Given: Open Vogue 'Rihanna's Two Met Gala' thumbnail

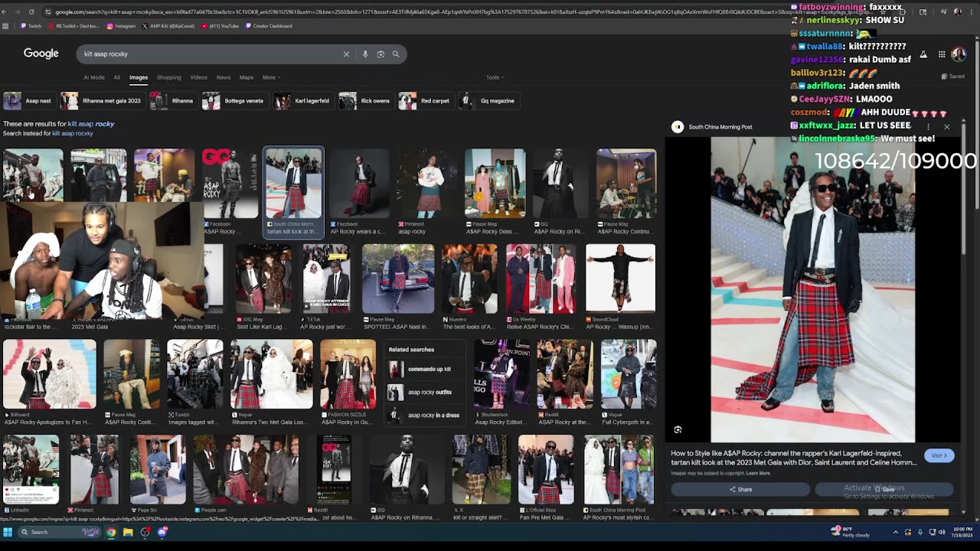Looking at the screenshot, I should [271, 374].
